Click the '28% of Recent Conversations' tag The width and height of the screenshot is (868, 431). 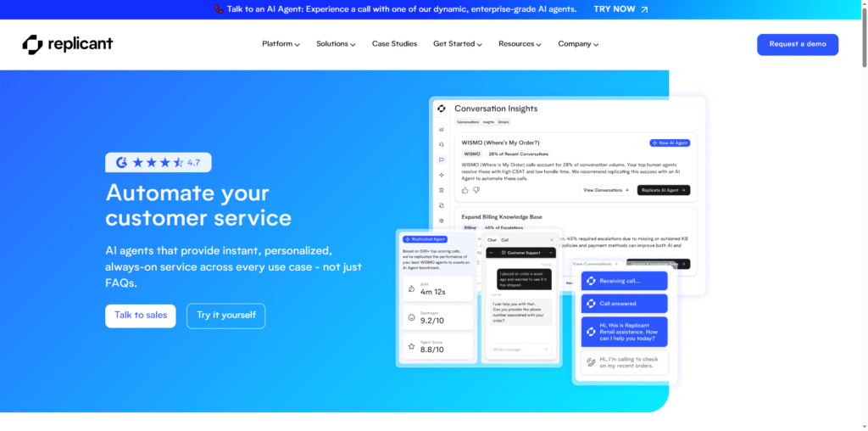click(x=519, y=154)
